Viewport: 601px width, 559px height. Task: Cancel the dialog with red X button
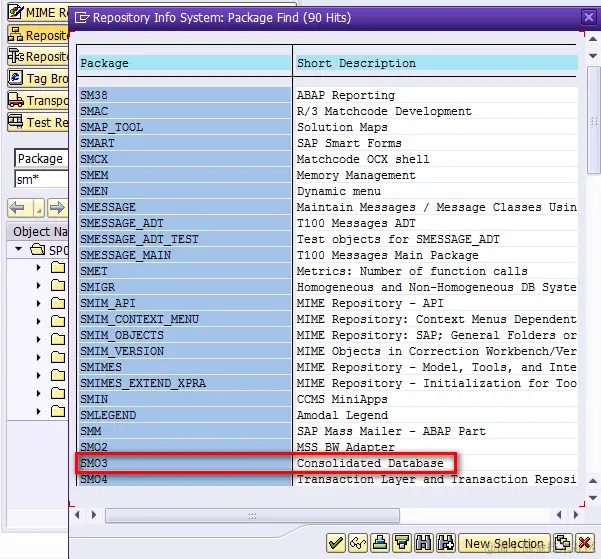click(585, 543)
